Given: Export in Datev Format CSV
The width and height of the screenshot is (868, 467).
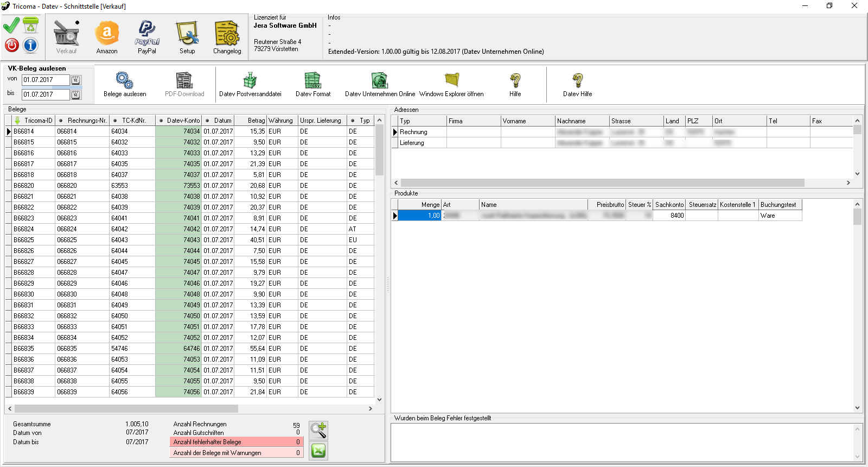Looking at the screenshot, I should [x=312, y=81].
